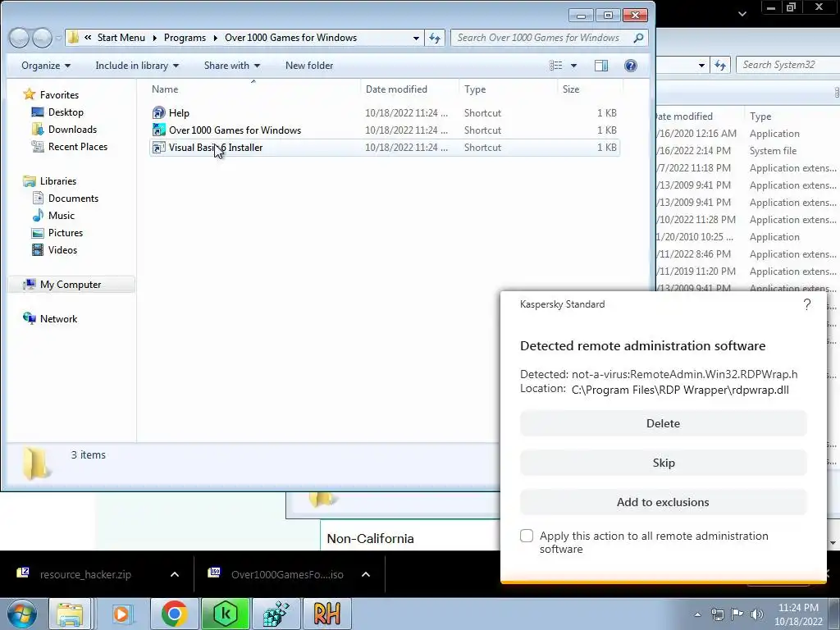Open the Organize dropdown menu

(x=46, y=66)
